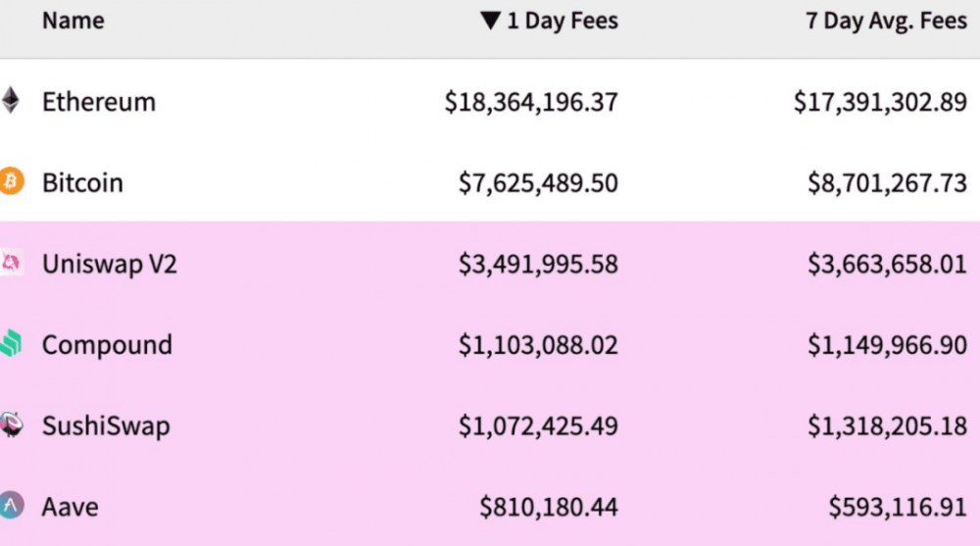The image size is (980, 546).
Task: Click the green Compound logo icon
Action: pos(11,344)
